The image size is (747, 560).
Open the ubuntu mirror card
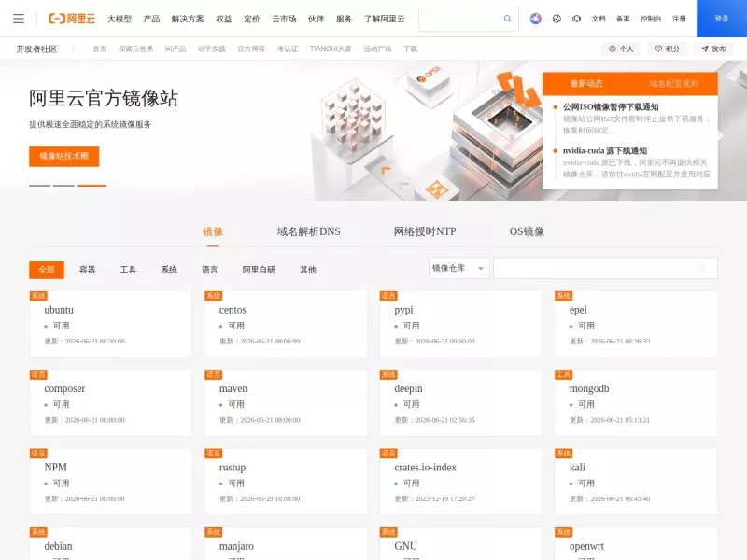(x=110, y=324)
